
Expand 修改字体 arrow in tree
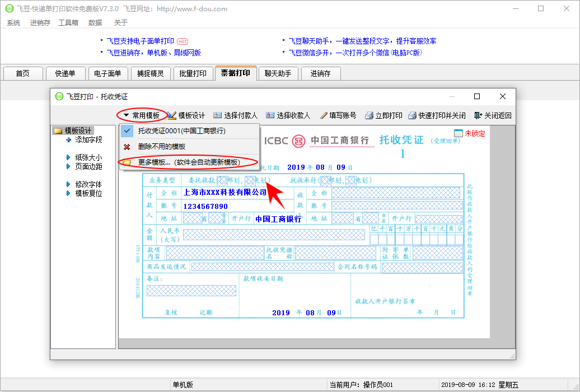point(68,184)
